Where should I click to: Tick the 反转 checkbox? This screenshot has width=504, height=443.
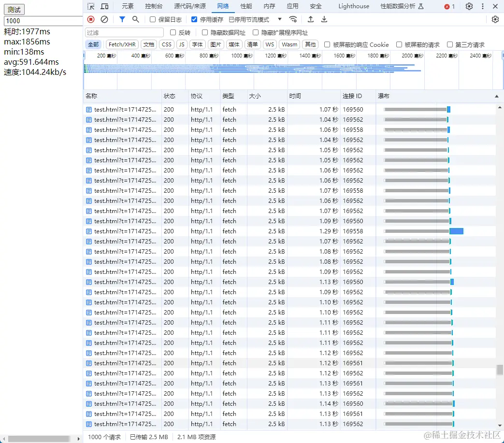point(173,32)
